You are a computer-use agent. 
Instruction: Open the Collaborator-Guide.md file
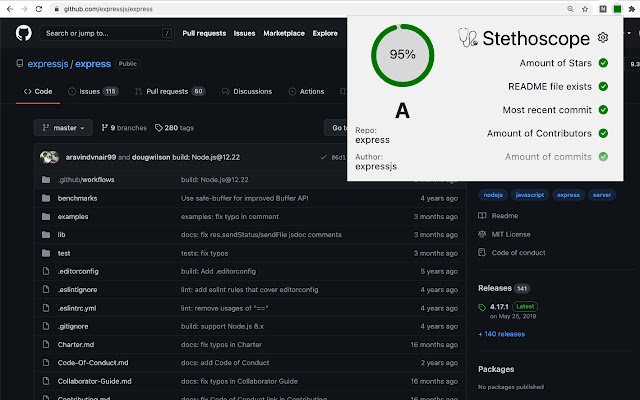pyautogui.click(x=94, y=381)
